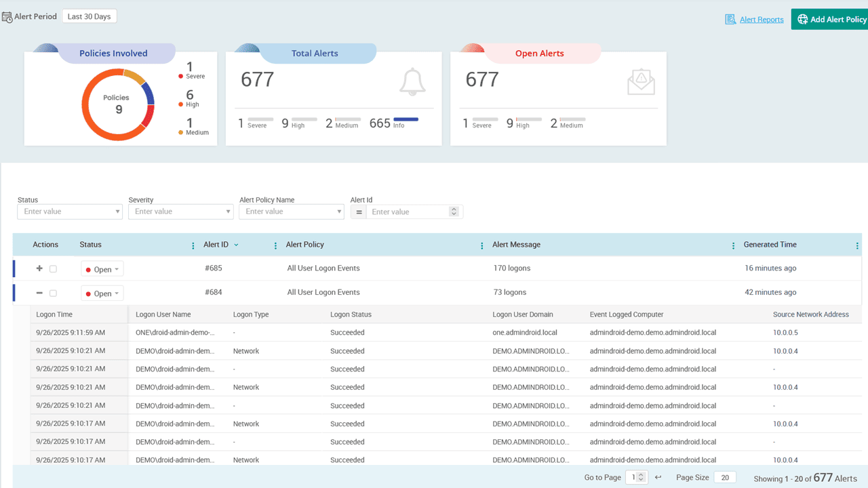Open the Generated Time column options icon
The height and width of the screenshot is (488, 868).
856,245
